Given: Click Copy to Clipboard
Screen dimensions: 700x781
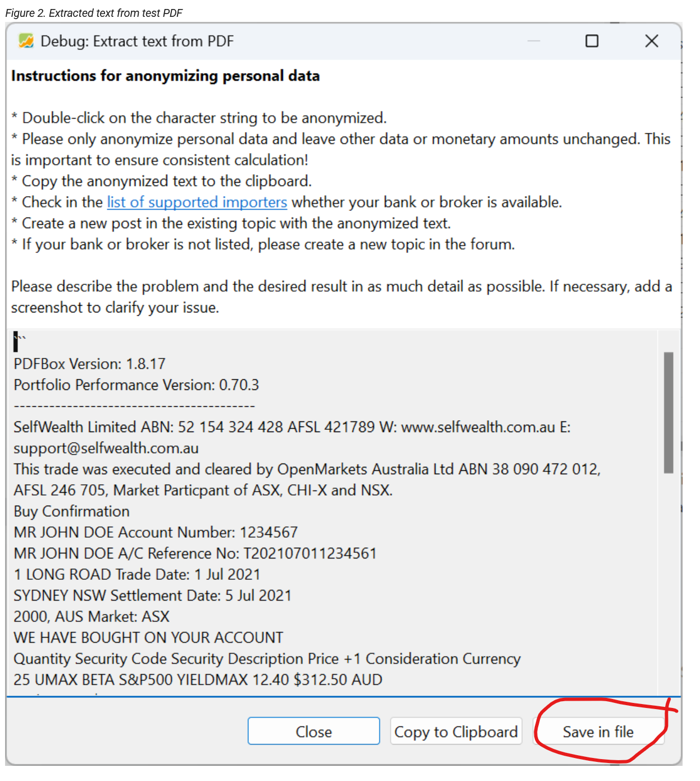Looking at the screenshot, I should [456, 732].
